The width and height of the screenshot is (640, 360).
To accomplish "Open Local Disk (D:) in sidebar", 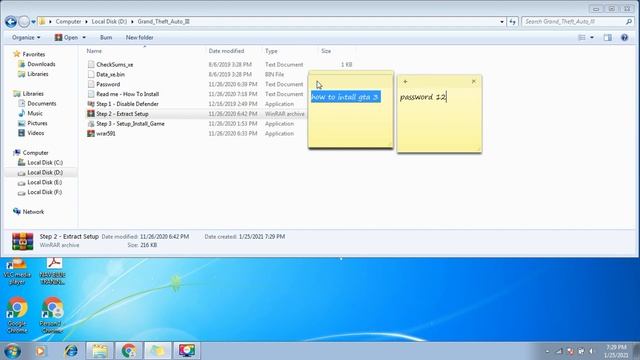I will [45, 172].
